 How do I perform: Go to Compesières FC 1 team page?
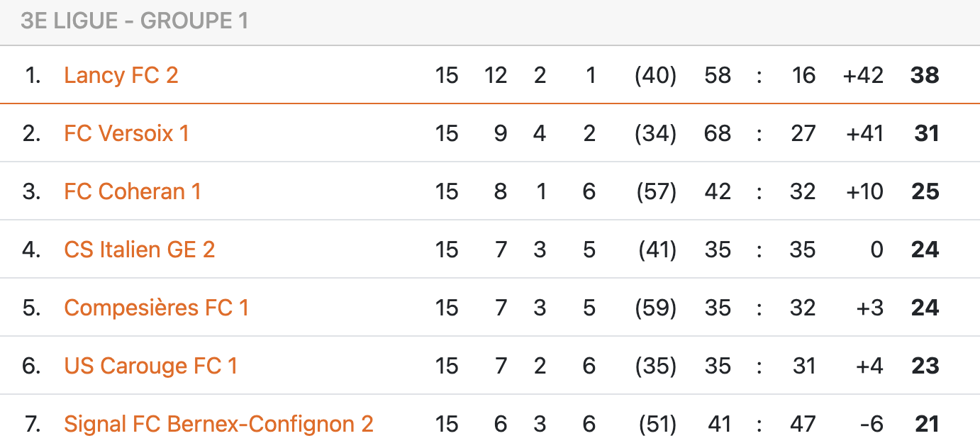coord(156,308)
